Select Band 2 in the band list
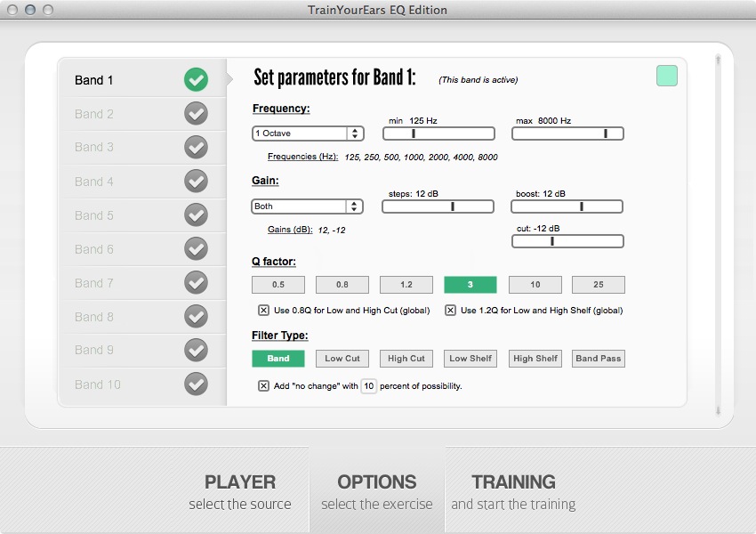The image size is (756, 534). 142,114
